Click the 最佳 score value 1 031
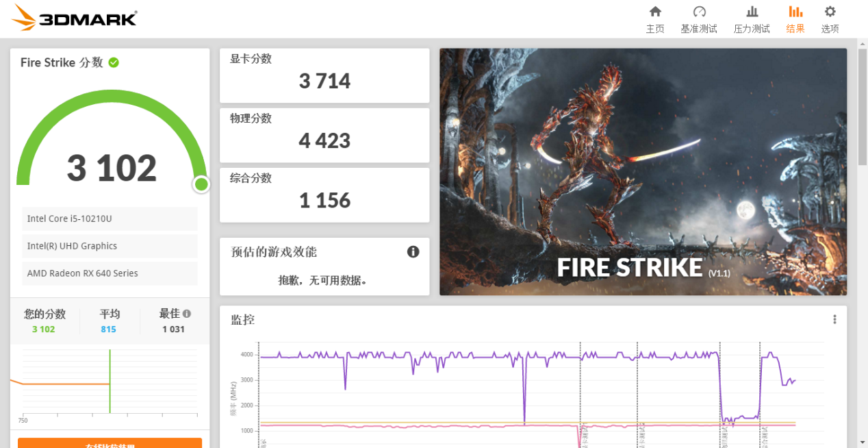 click(173, 329)
